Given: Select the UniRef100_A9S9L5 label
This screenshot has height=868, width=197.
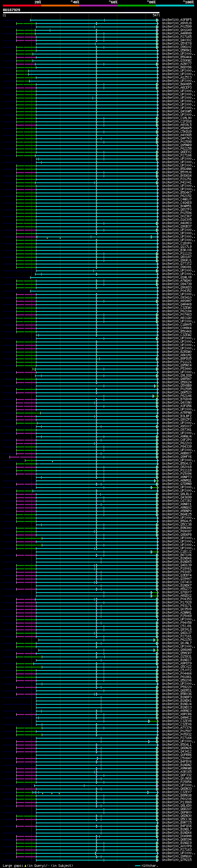Looking at the screenshot, I should (x=177, y=125).
